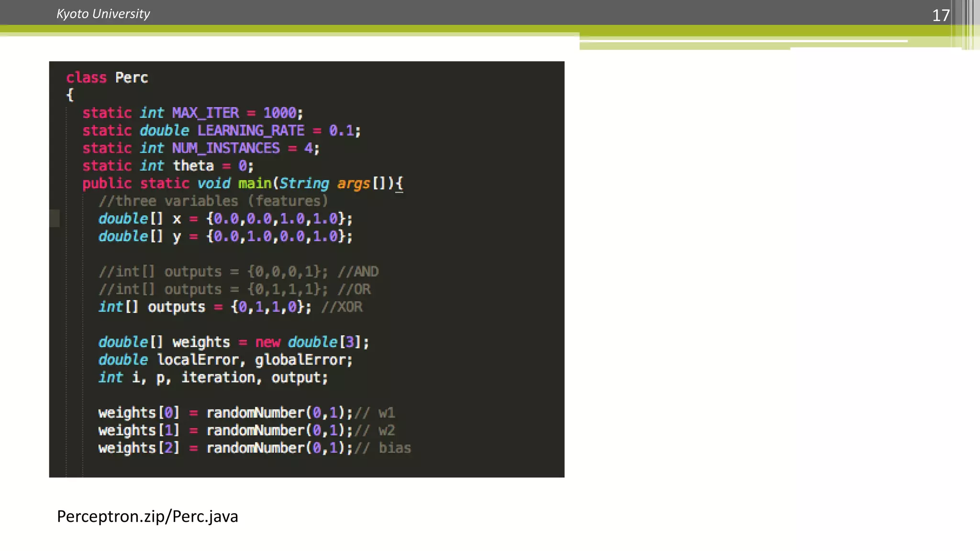Click the 'Perceptron.zip/Perc.java' caption

coord(147,517)
